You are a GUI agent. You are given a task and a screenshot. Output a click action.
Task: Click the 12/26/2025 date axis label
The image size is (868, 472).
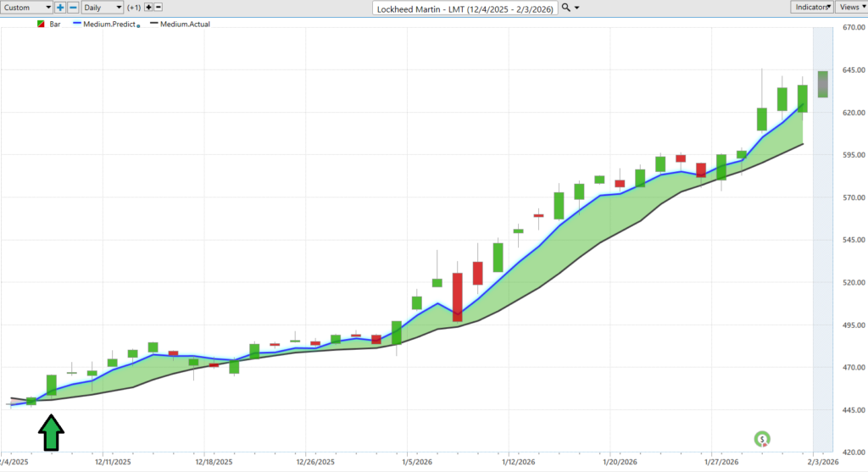(315, 462)
